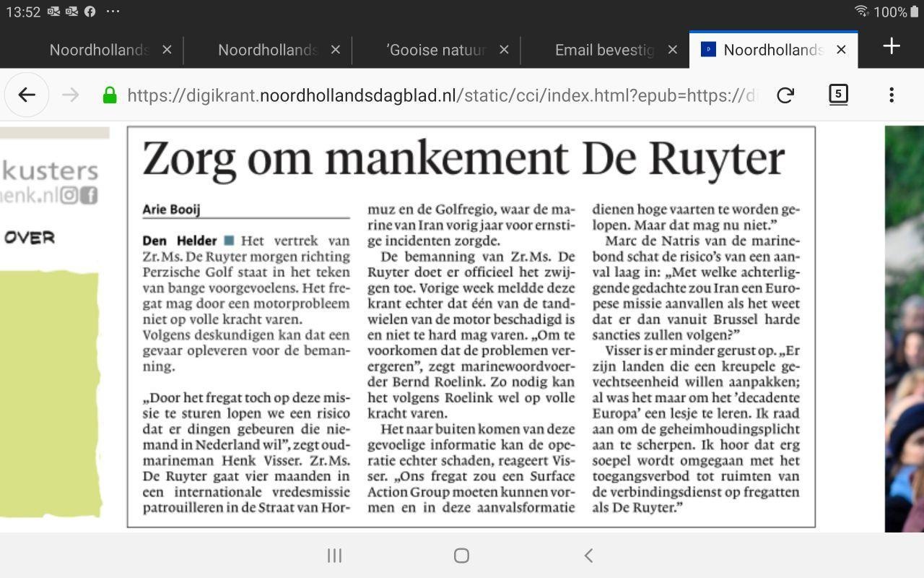The image size is (924, 578).
Task: Tap the dateline 'Den Helder'
Action: coord(180,241)
